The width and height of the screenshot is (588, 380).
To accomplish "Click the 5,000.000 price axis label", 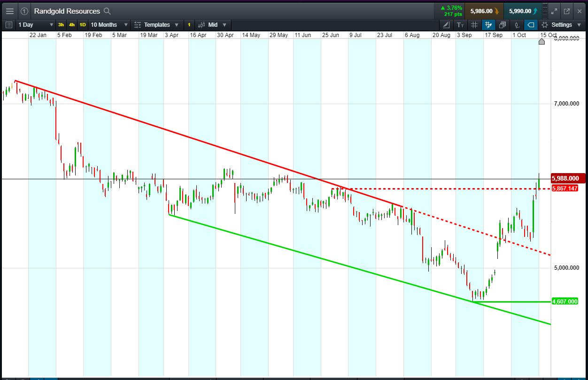I will (x=565, y=268).
